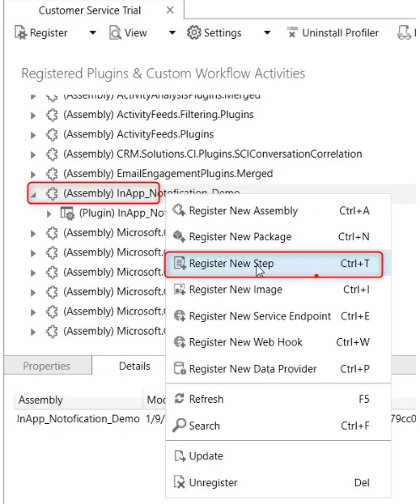Expand the ActivityFeeds.Plugins assembly node
Image resolution: width=420 pixels, height=504 pixels.
click(x=33, y=135)
